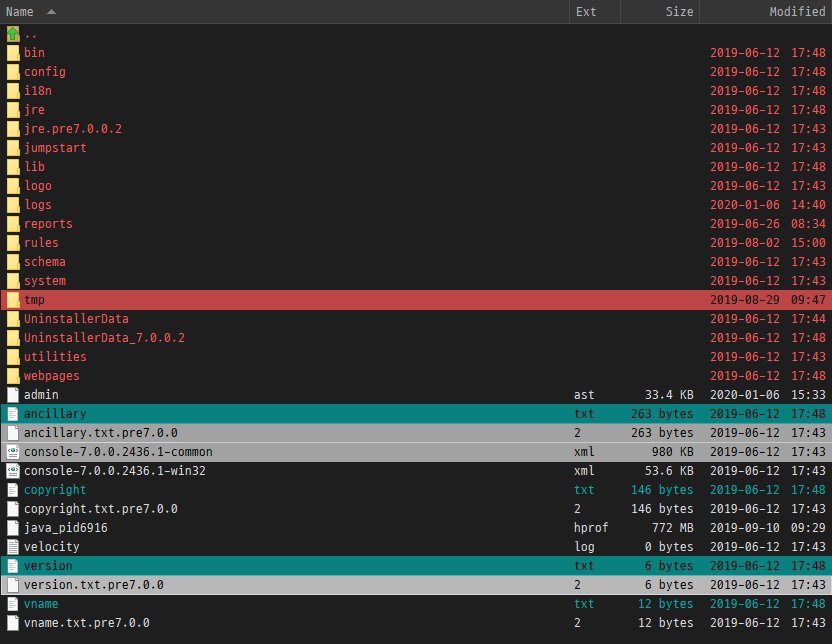Screen dimensions: 832x644
Task: Click the admin file icon
Action: (x=13, y=395)
